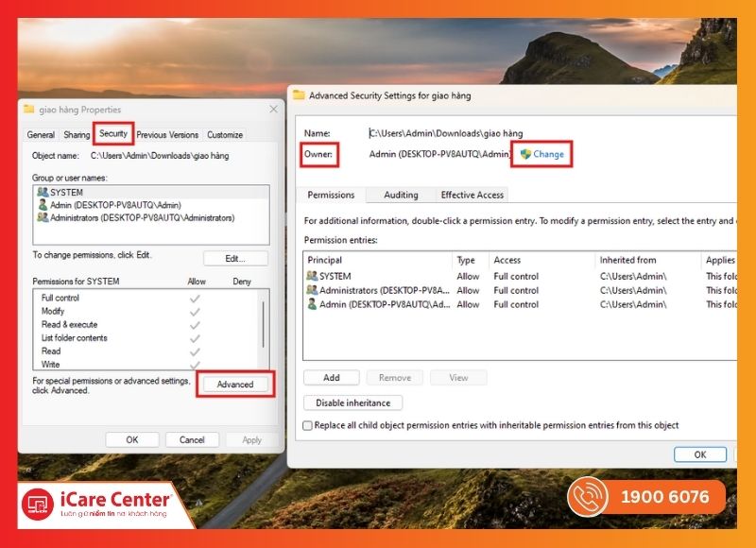The height and width of the screenshot is (548, 756).
Task: Click the Admin principal icon in permission entries
Action: click(x=312, y=305)
